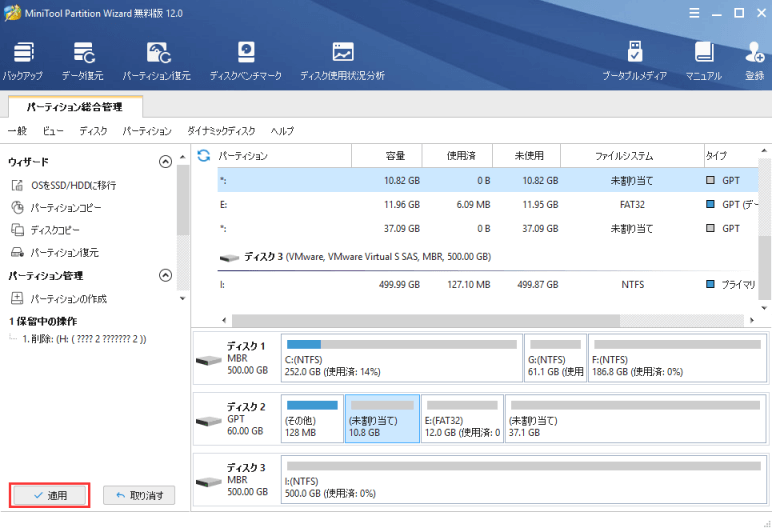Click the 取り消す (Undo) button
The image size is (772, 528).
point(139,495)
